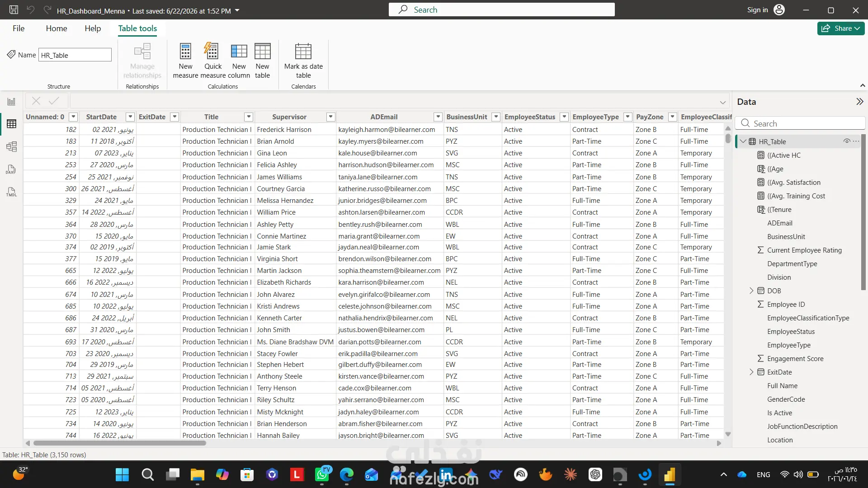The height and width of the screenshot is (488, 868).
Task: Switch to Help tab
Action: click(x=93, y=28)
